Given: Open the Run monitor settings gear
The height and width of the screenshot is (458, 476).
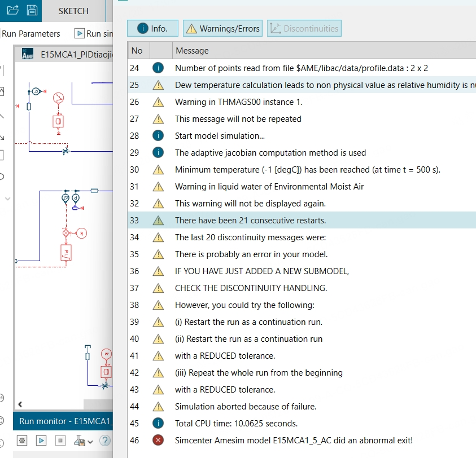Looking at the screenshot, I should click(23, 441).
